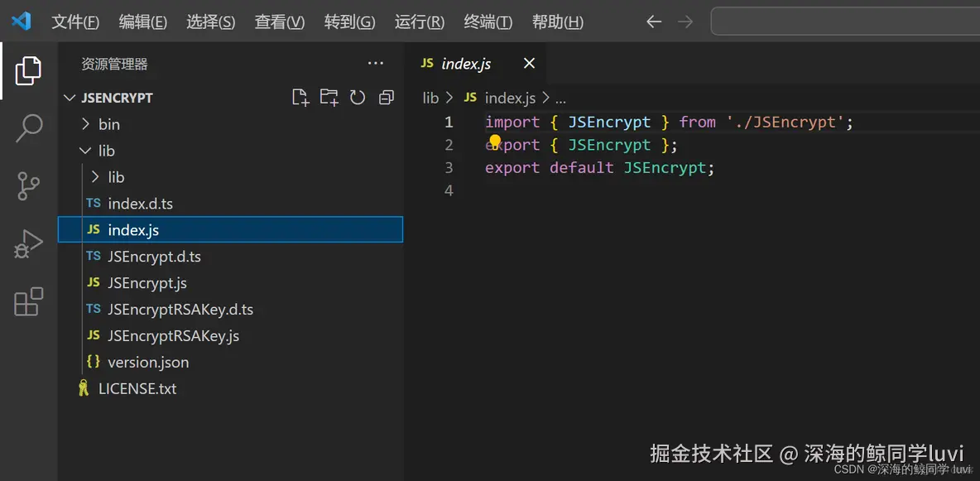
Task: Open the Source Control view
Action: 29,186
